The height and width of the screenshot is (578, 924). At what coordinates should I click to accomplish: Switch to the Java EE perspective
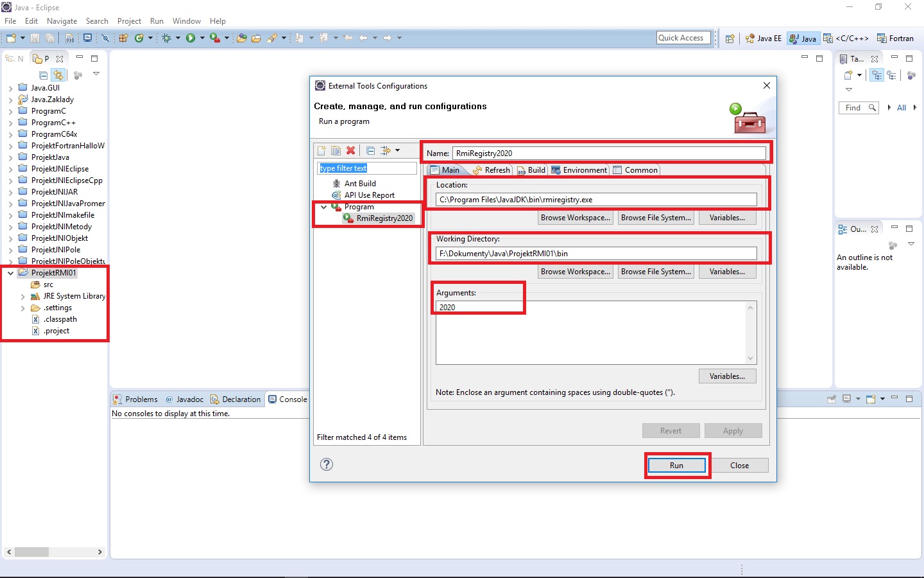pyautogui.click(x=764, y=38)
